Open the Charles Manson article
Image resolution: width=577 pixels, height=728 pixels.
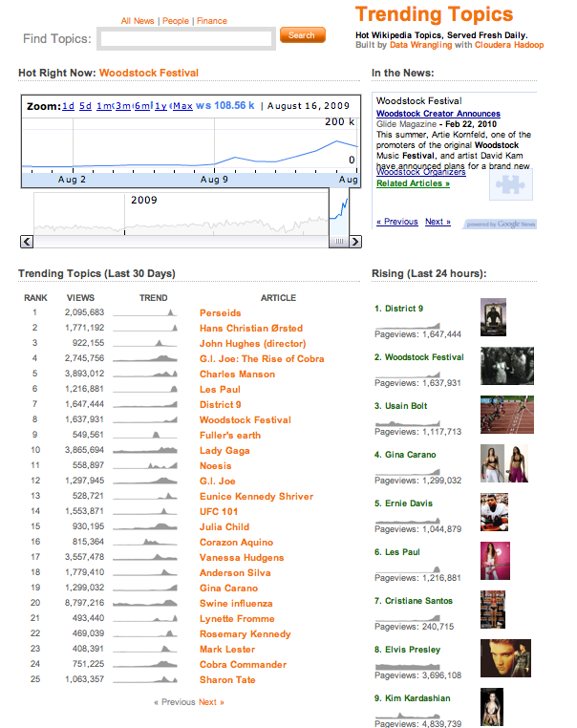tap(237, 375)
